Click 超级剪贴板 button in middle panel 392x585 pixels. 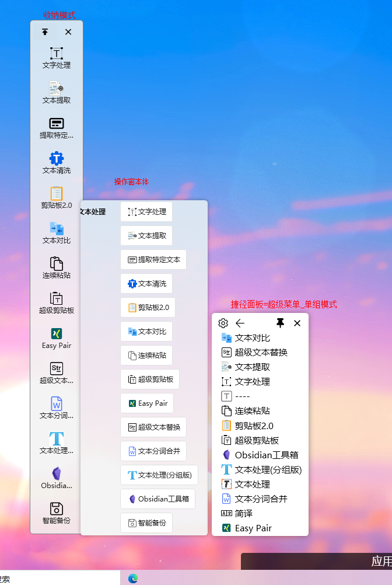coord(150,379)
